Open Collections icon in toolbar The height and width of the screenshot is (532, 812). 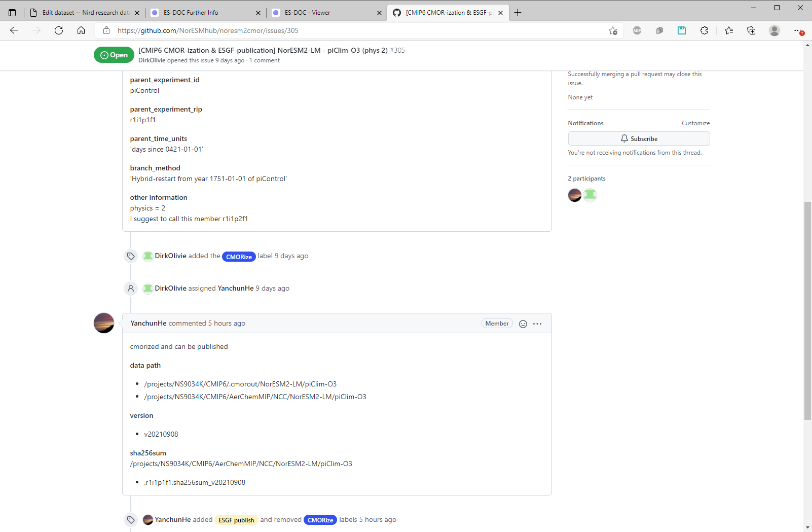pyautogui.click(x=751, y=30)
